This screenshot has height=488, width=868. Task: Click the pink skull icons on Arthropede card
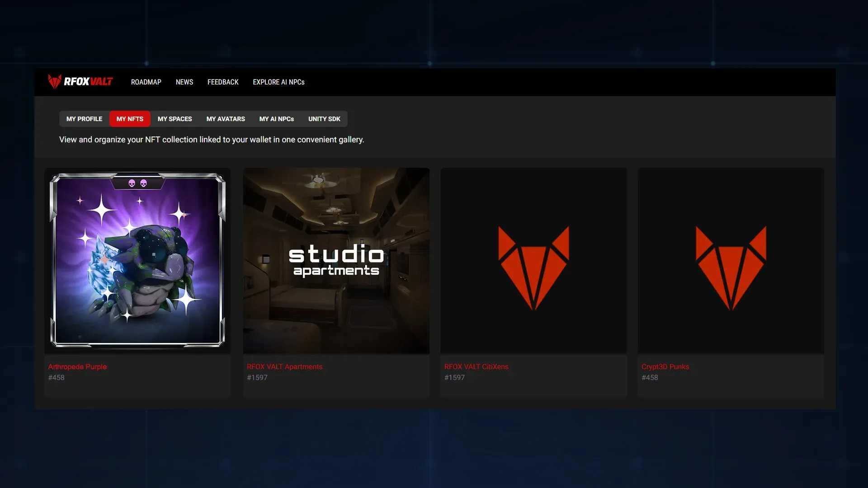click(137, 183)
